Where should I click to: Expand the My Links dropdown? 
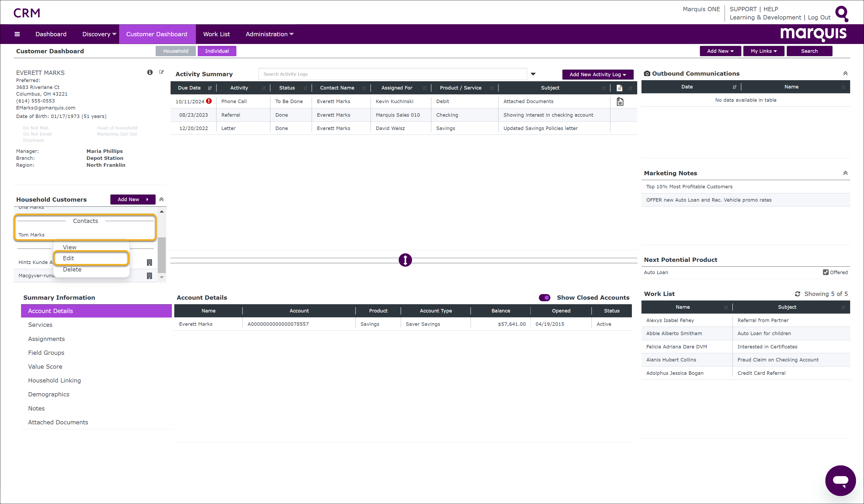[x=764, y=51]
